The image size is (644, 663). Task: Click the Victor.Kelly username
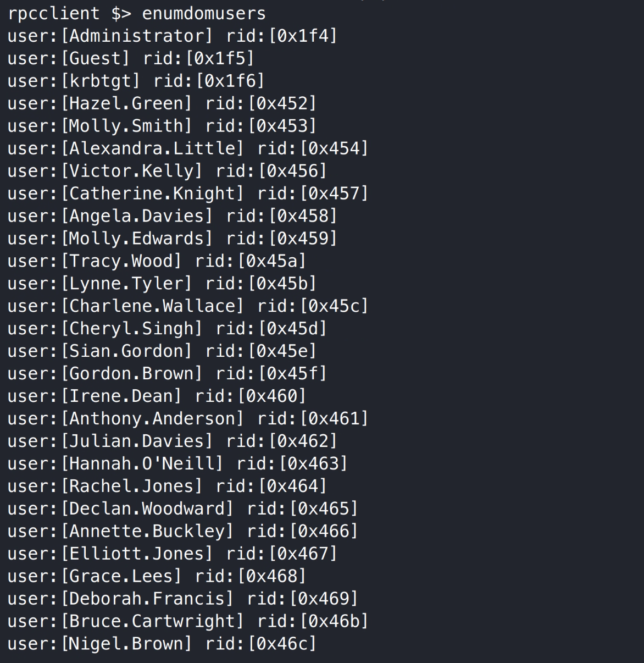tap(131, 171)
